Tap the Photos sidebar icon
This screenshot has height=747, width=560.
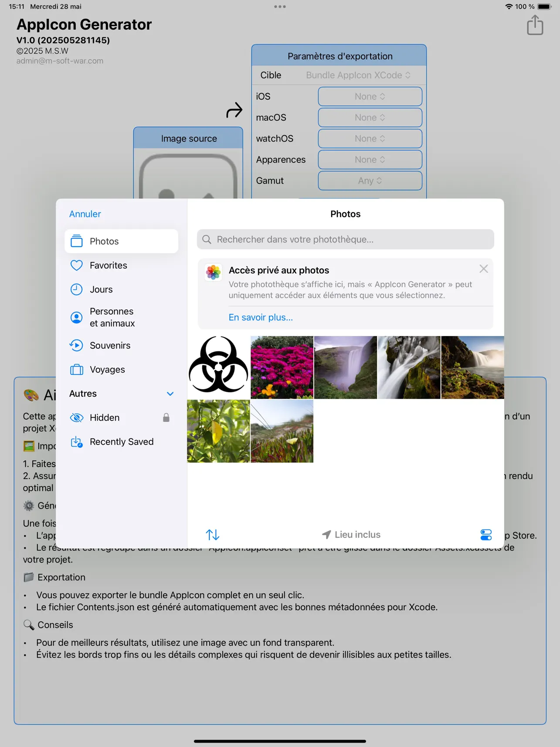point(77,241)
